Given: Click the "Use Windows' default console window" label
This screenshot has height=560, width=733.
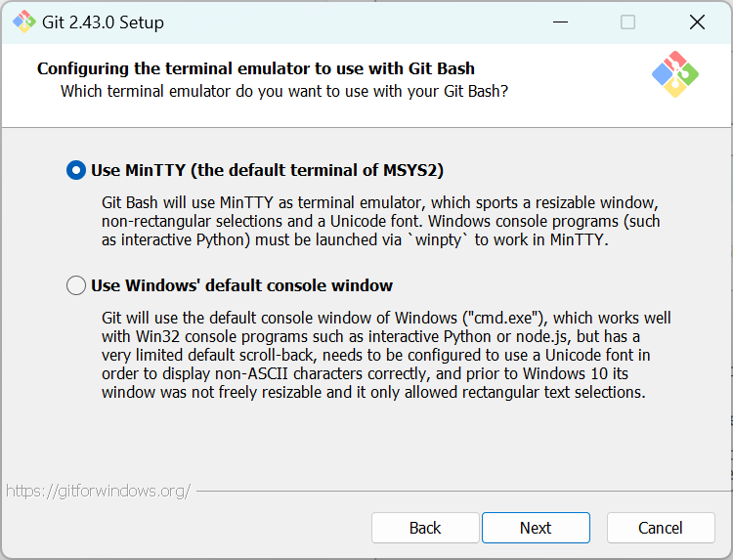Looking at the screenshot, I should pos(241,285).
